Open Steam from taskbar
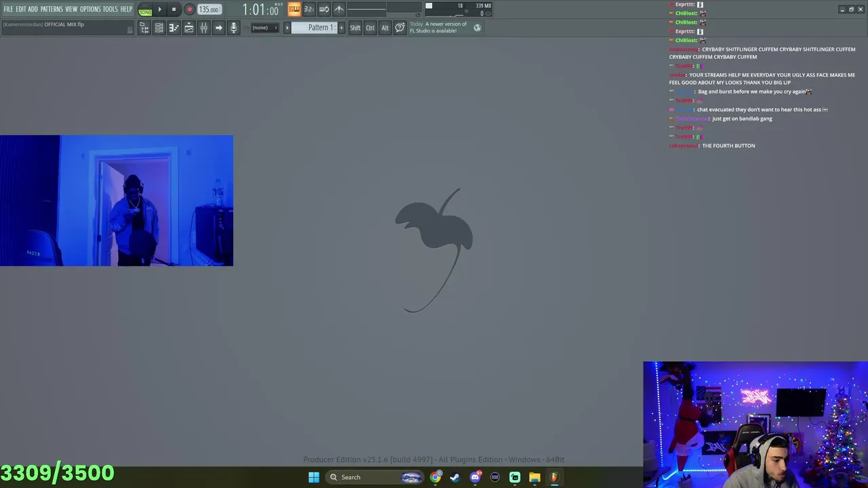Image resolution: width=868 pixels, height=488 pixels. pos(455,477)
